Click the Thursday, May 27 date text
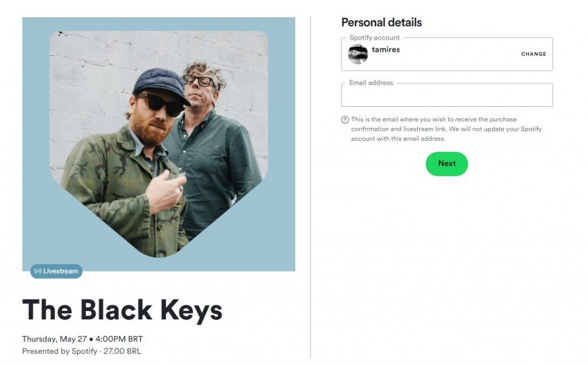 point(55,339)
